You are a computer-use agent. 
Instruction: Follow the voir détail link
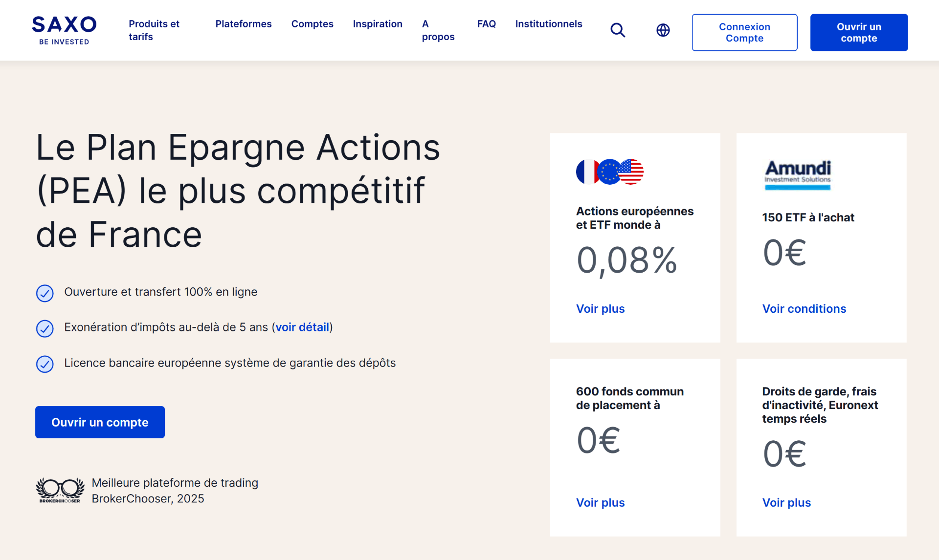(x=303, y=327)
